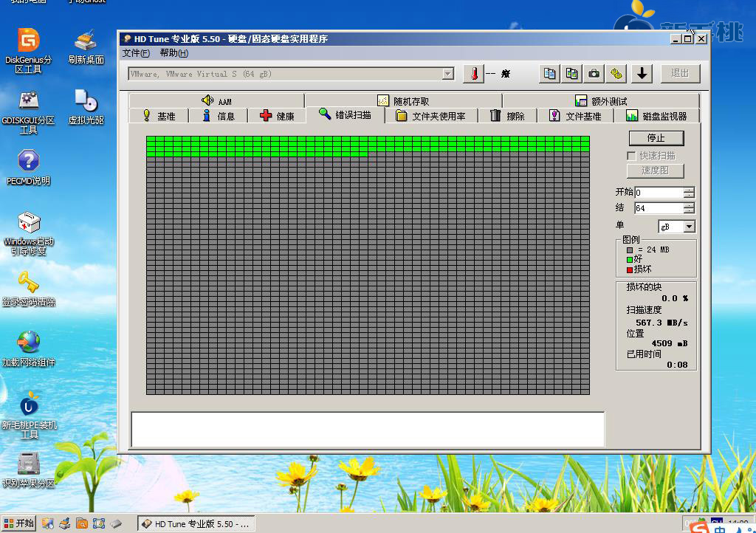Expand the VMware Virtual S drive dropdown

[x=448, y=74]
